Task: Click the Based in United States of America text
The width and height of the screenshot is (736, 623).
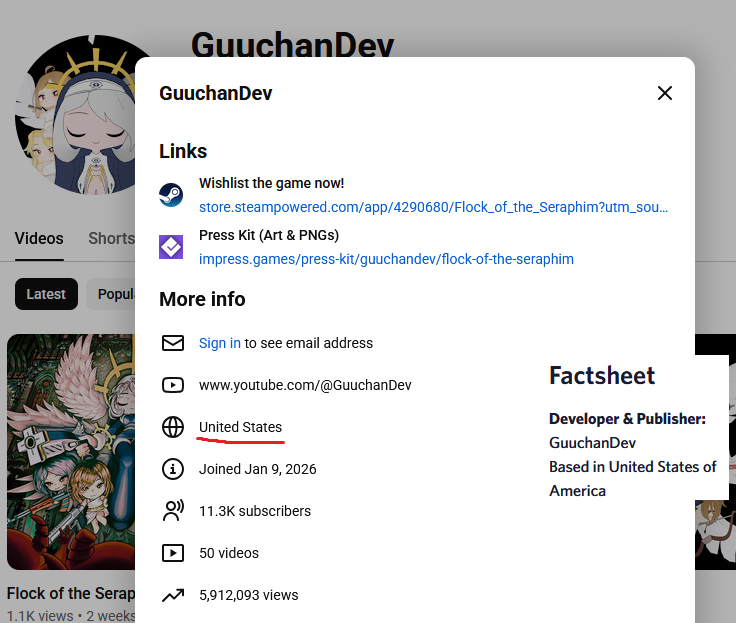Action: [633, 479]
